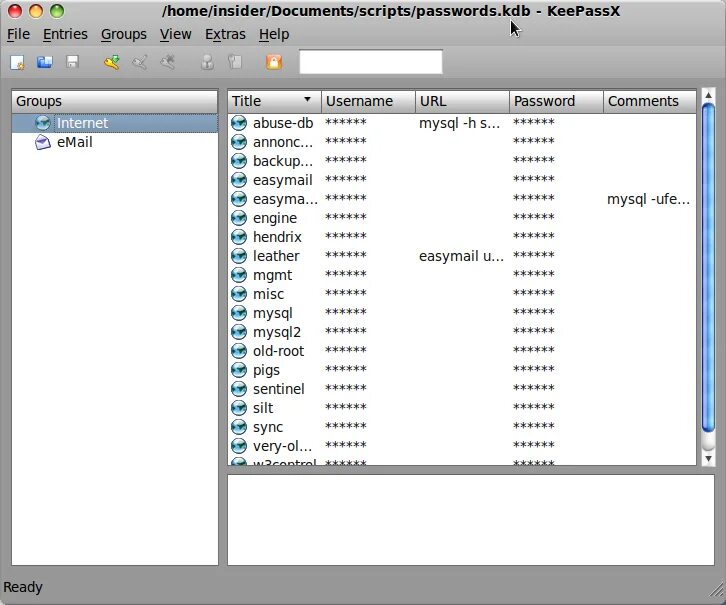This screenshot has height=605, width=726.
Task: Select the very-ol... entry title
Action: coord(282,446)
